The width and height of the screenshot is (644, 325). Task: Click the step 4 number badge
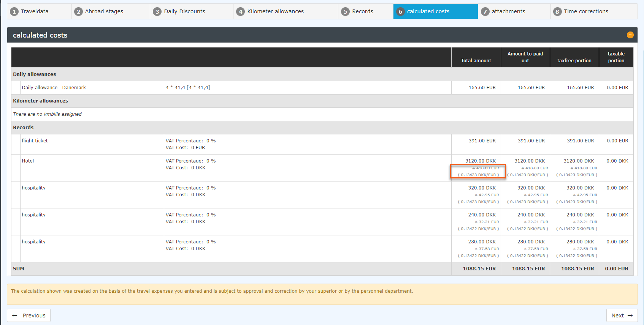coord(241,12)
